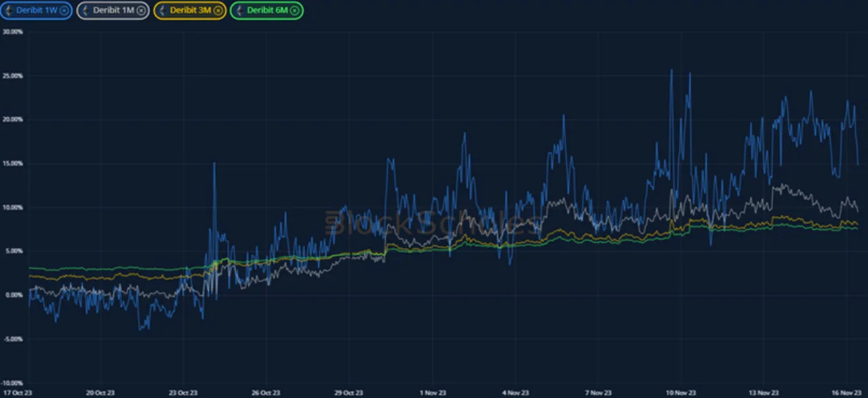Click the Ethereum icon in Deribit 1W chip

coord(9,10)
